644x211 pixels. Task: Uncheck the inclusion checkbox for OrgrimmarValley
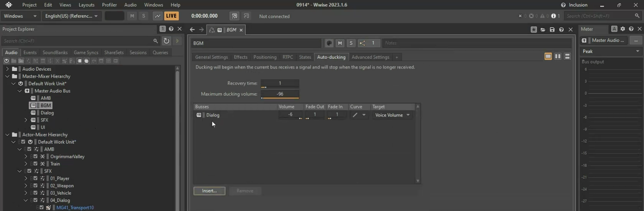pos(35,156)
